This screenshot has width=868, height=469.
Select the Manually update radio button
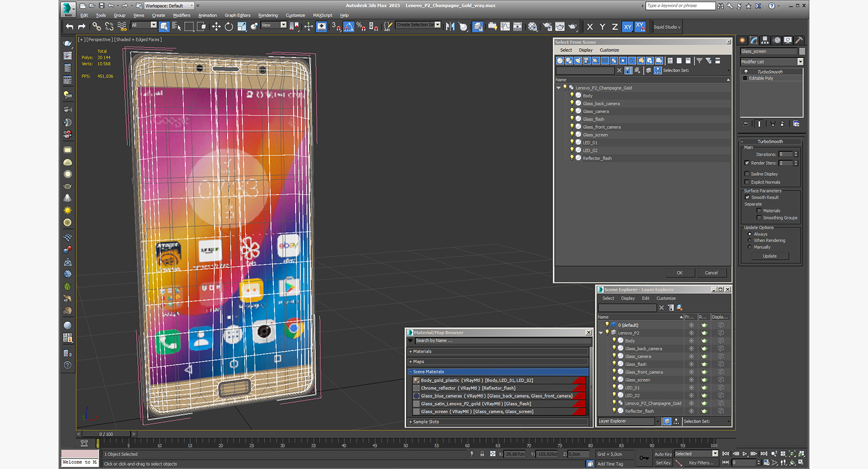(750, 247)
